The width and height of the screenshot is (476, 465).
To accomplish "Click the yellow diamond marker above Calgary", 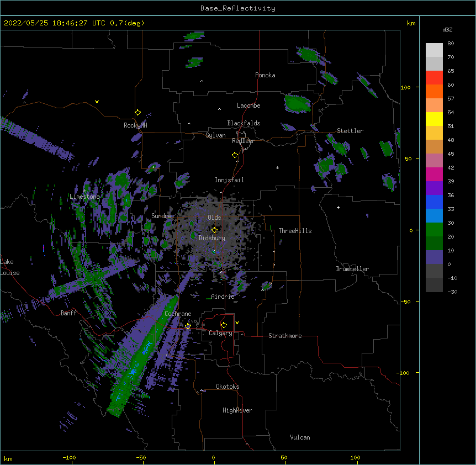I will coord(224,325).
